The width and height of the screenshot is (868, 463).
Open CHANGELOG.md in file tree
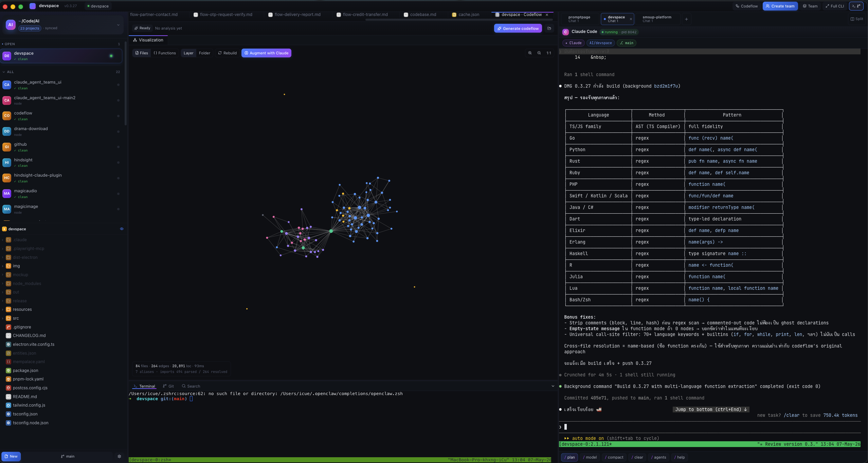click(29, 336)
